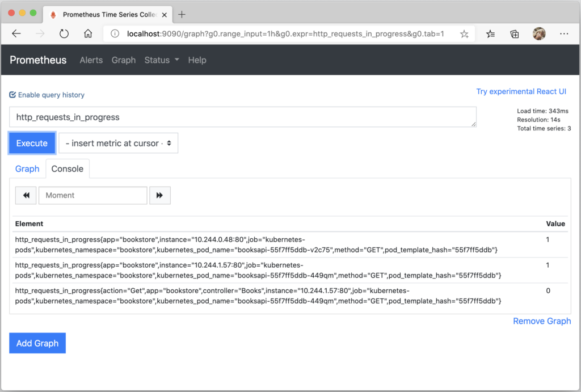Select the result row with action="Get" label
This screenshot has width=581, height=392.
click(x=290, y=296)
